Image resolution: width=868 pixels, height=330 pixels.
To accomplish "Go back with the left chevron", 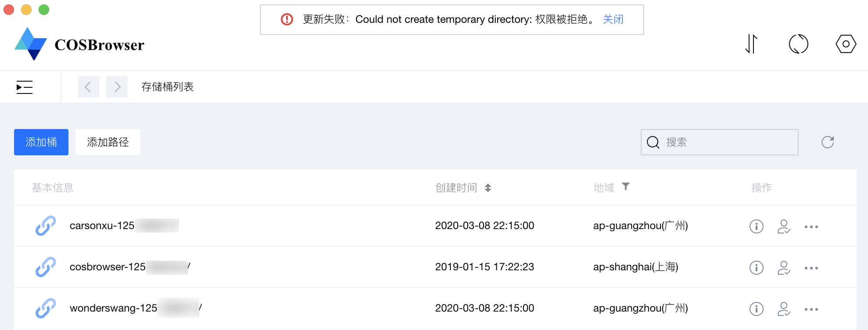I will (88, 87).
